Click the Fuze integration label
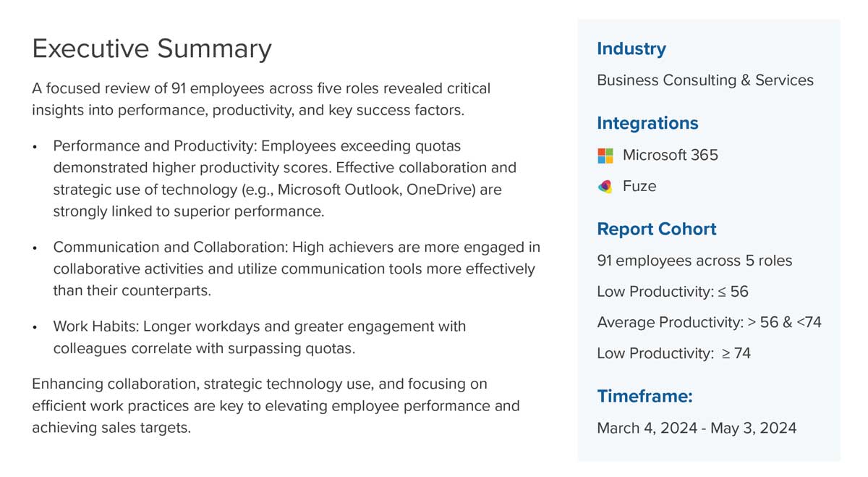Screen dimensions: 868x477 639,187
